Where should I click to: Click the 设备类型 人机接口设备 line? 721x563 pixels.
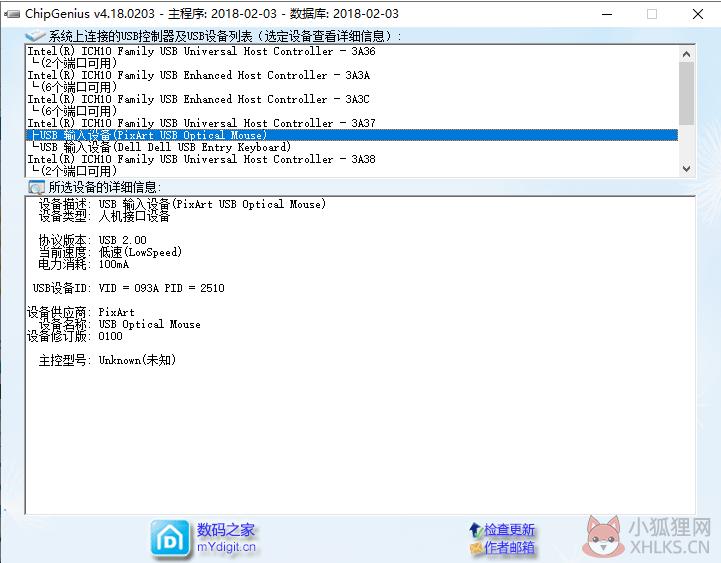[x=104, y=216]
